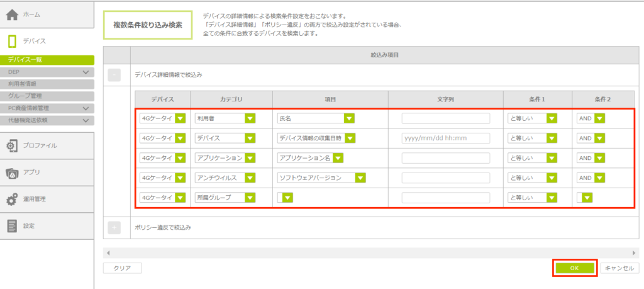Click the Profile gear icon
644x289 pixels.
click(x=13, y=145)
